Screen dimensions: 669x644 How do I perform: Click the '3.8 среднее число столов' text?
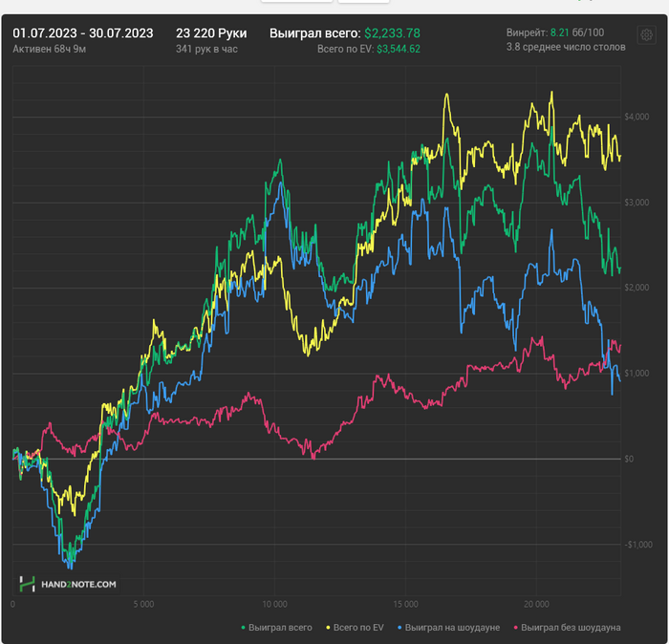566,47
